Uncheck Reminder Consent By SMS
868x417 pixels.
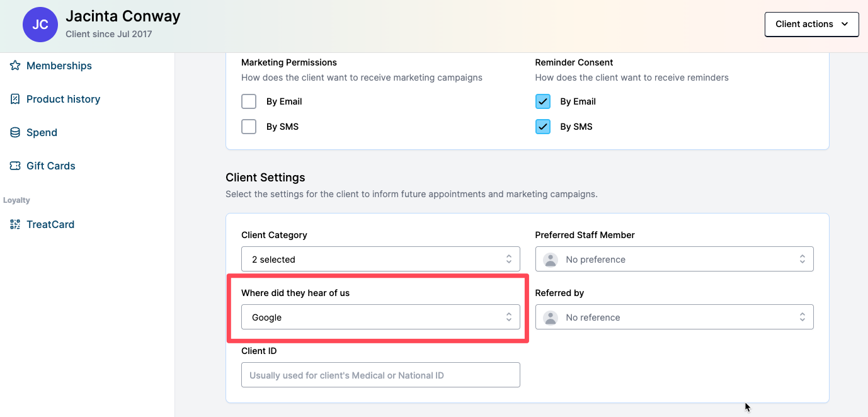coord(543,127)
